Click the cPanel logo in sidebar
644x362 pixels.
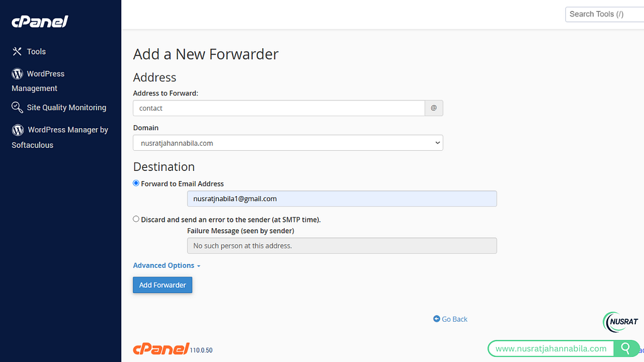pos(40,21)
